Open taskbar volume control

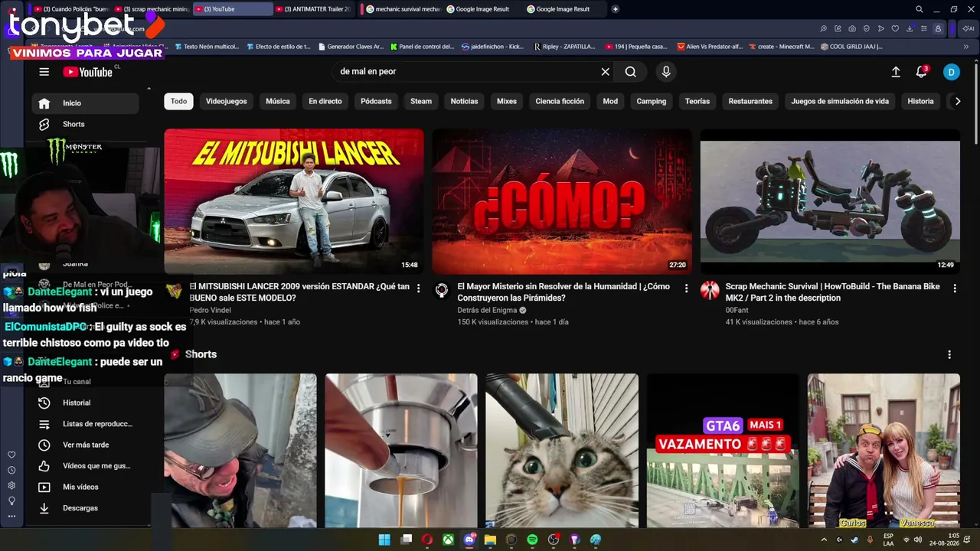(918, 540)
